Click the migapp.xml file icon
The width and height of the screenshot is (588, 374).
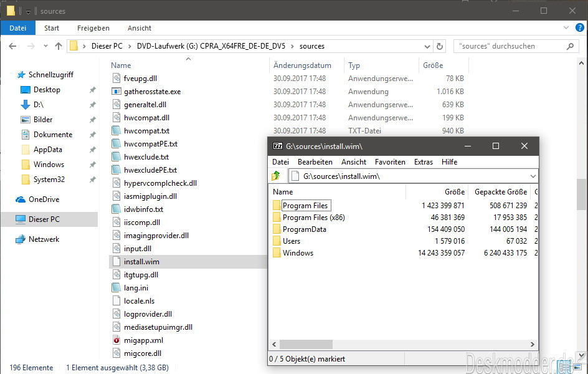[116, 340]
